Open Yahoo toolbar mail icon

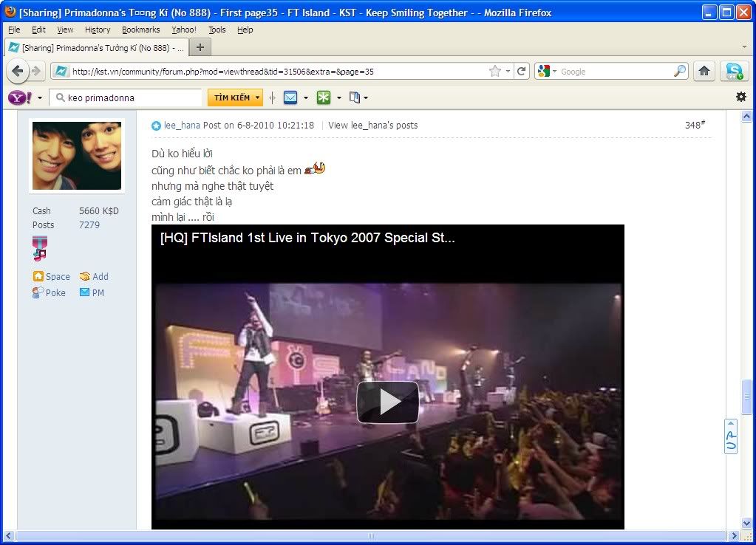(x=290, y=97)
